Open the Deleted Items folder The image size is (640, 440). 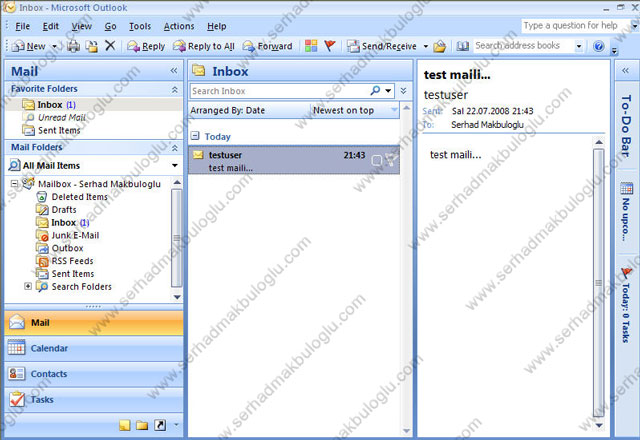72,197
